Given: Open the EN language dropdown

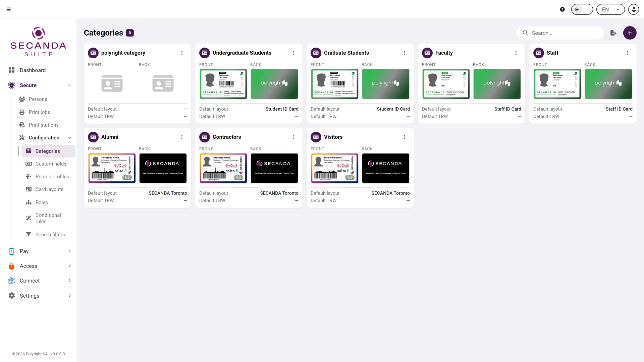Looking at the screenshot, I should 610,9.
